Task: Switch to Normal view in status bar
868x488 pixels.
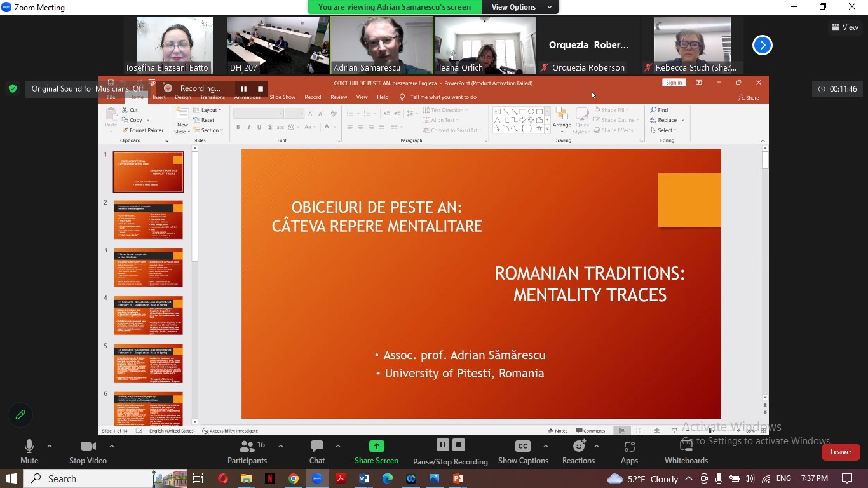Action: 622,431
